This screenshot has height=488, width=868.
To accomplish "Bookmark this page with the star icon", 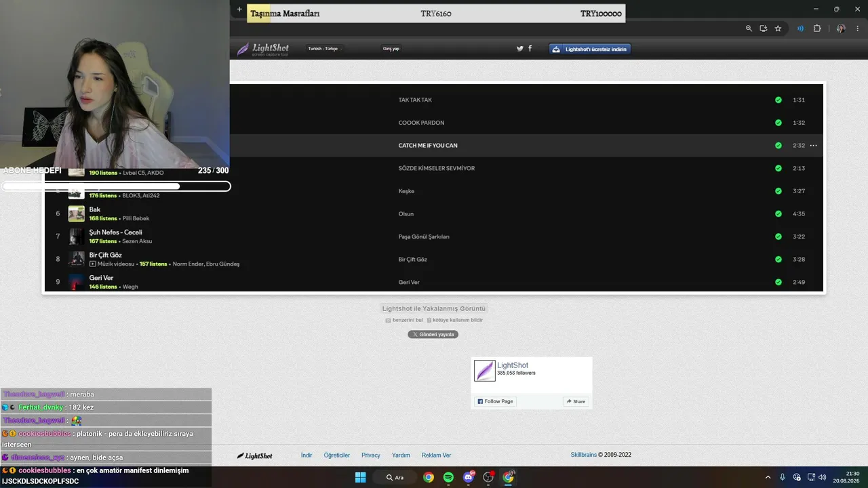I will (778, 28).
